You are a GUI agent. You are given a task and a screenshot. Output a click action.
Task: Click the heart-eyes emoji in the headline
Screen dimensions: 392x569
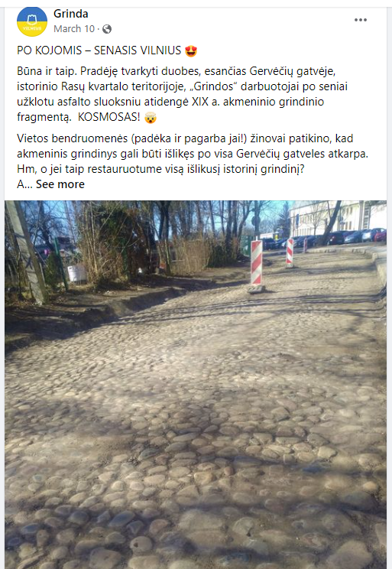pyautogui.click(x=191, y=50)
